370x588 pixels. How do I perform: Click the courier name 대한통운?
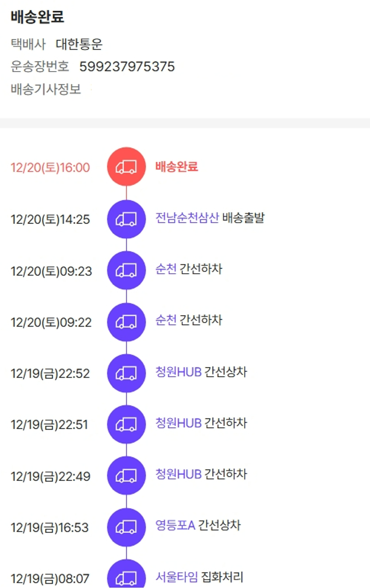coord(79,44)
